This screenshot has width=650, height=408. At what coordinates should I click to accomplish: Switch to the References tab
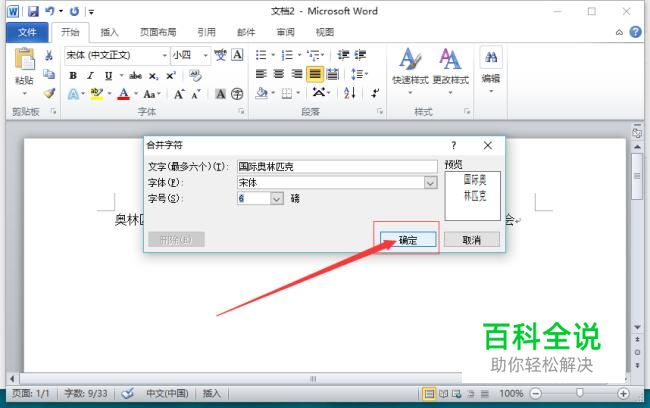coord(206,32)
